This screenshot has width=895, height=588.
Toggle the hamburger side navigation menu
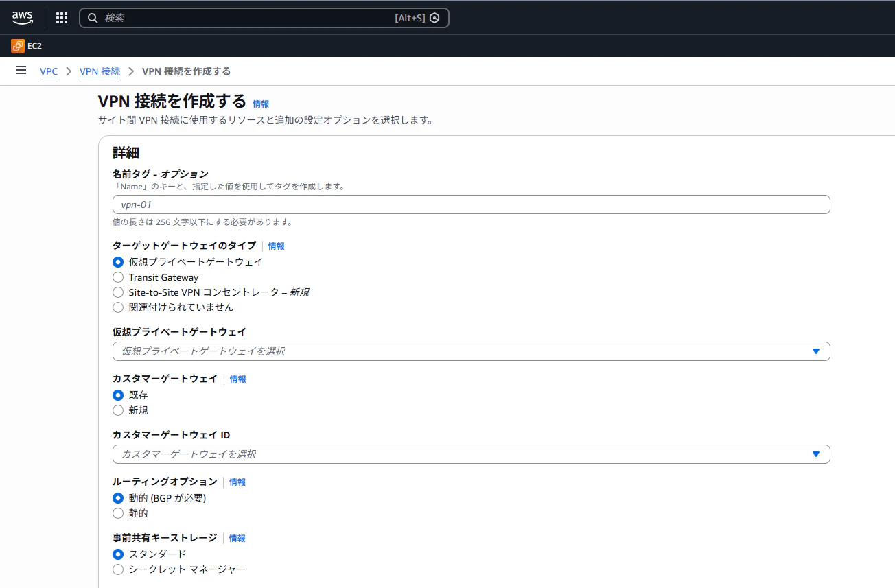(21, 71)
